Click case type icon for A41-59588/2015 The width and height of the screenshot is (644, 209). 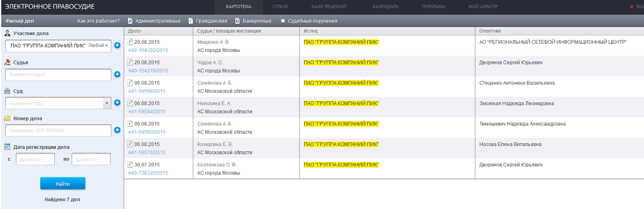pyautogui.click(x=130, y=83)
